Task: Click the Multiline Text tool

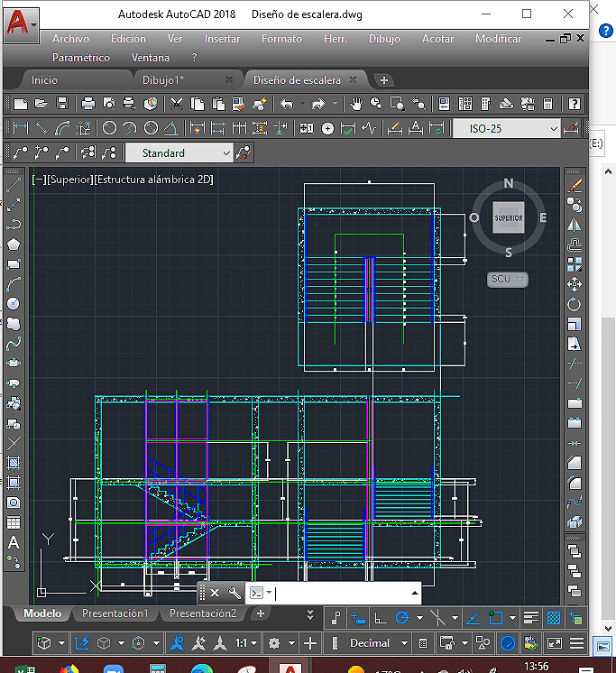Action: click(14, 542)
